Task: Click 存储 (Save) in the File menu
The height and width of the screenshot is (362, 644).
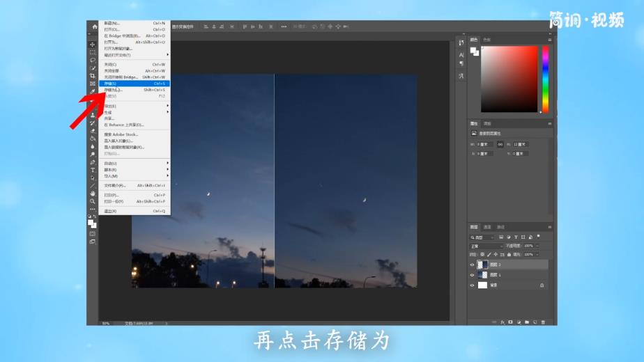Action: (x=110, y=84)
